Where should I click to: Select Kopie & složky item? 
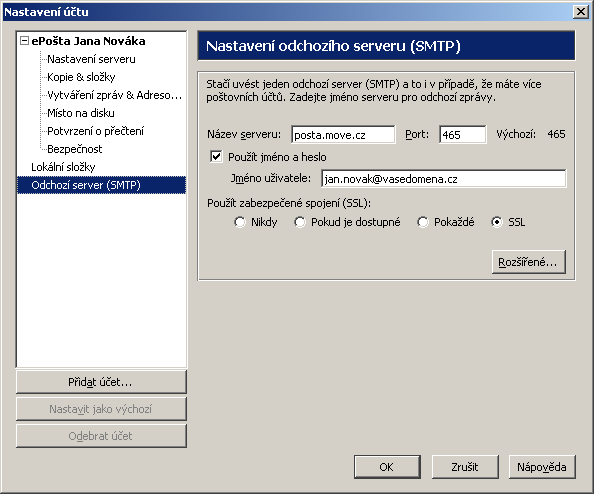(81, 77)
